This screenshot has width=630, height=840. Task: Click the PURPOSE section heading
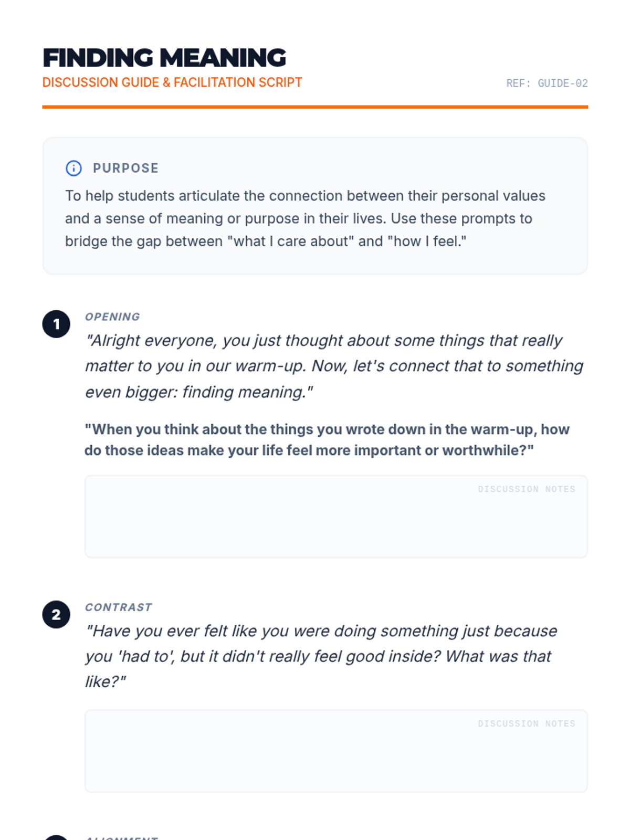(125, 168)
